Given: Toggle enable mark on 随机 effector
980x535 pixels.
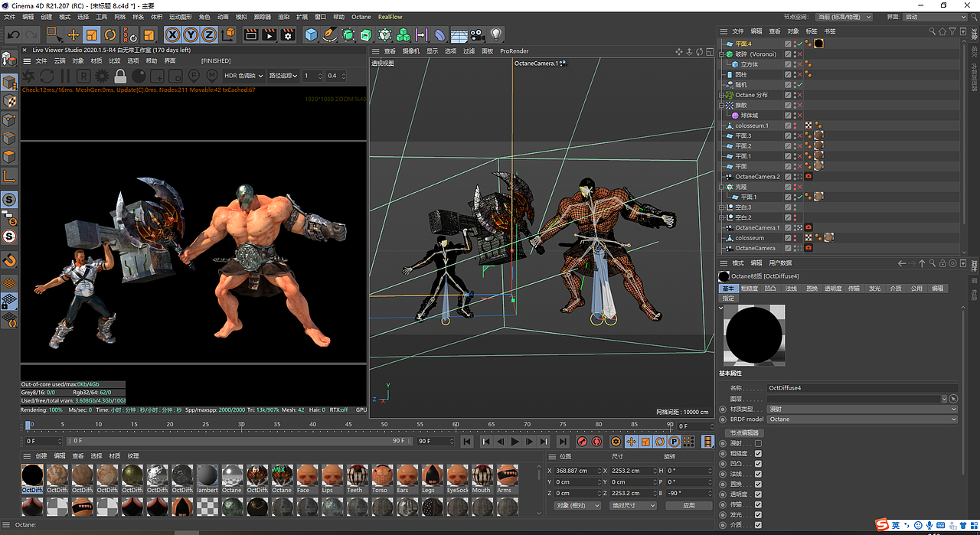Looking at the screenshot, I should point(800,85).
